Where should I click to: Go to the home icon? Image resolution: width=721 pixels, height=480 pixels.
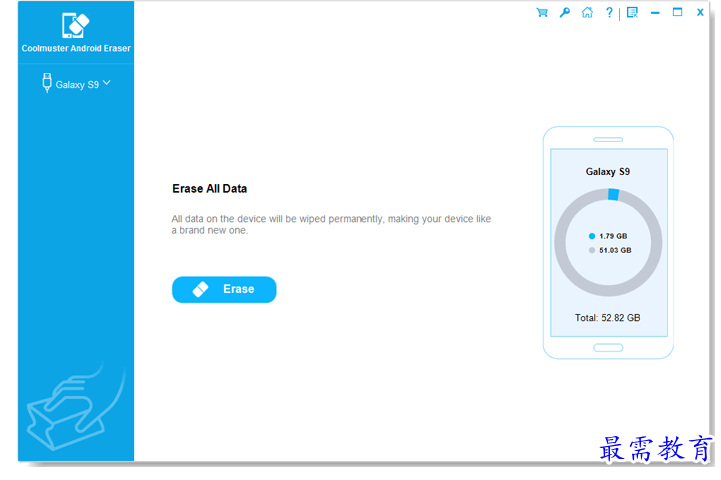pyautogui.click(x=587, y=12)
